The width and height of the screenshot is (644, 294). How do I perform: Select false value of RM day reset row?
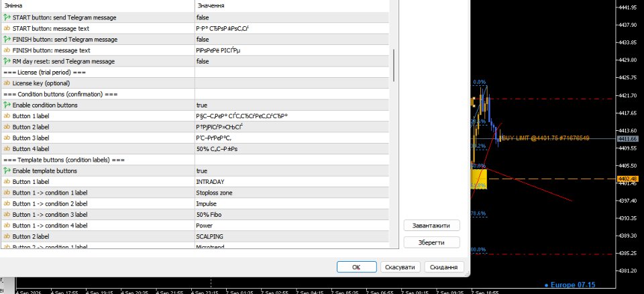coord(292,61)
